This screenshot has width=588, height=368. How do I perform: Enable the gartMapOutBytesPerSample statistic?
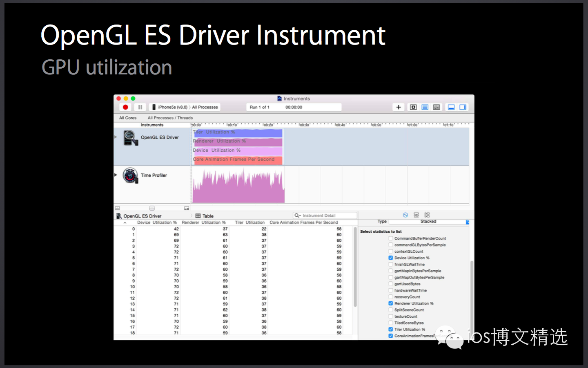[x=391, y=277]
